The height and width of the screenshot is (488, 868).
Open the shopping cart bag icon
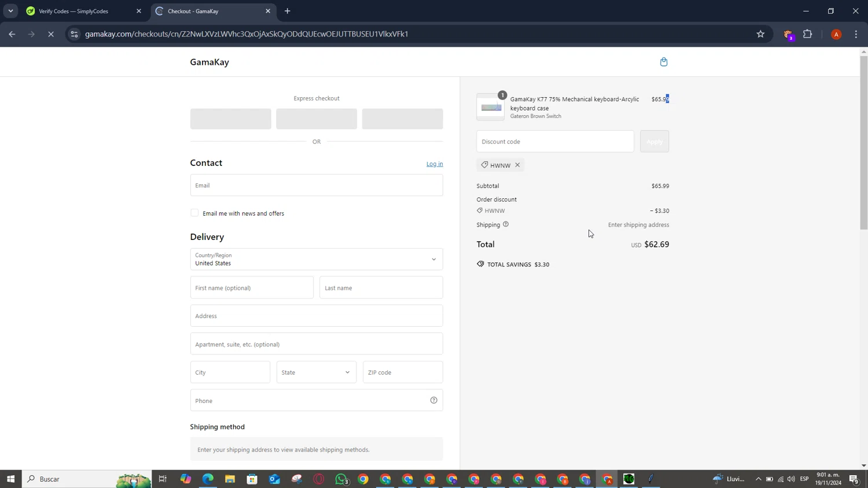pos(664,62)
